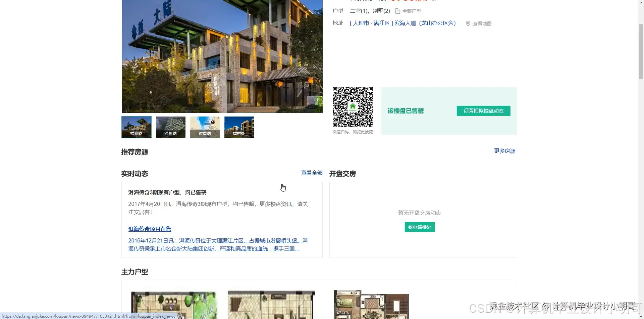Click the 致电售楼处 button
Viewport: 644px width, 319px height.
coord(419,227)
